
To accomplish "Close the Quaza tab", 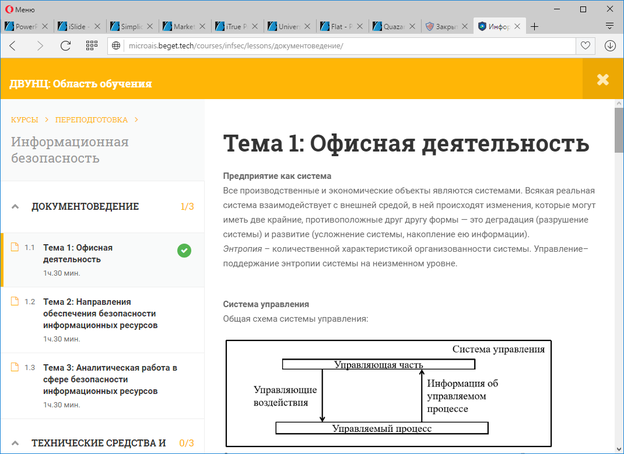I will coord(412,26).
